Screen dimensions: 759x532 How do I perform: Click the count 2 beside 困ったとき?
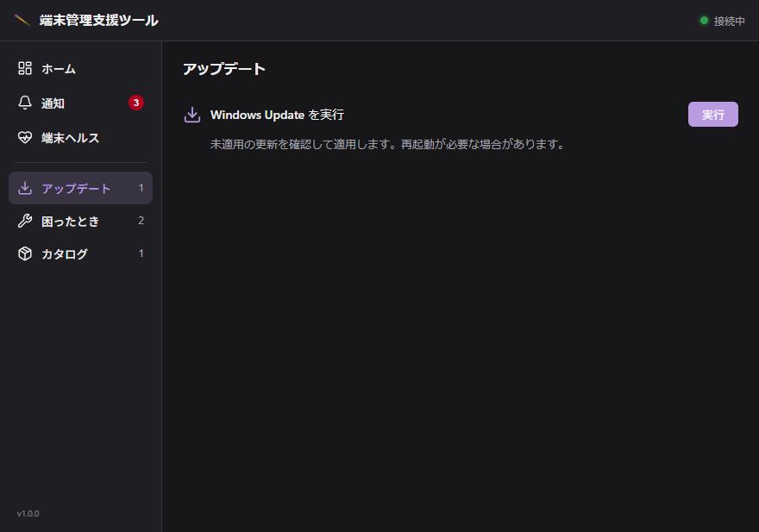[x=141, y=221]
